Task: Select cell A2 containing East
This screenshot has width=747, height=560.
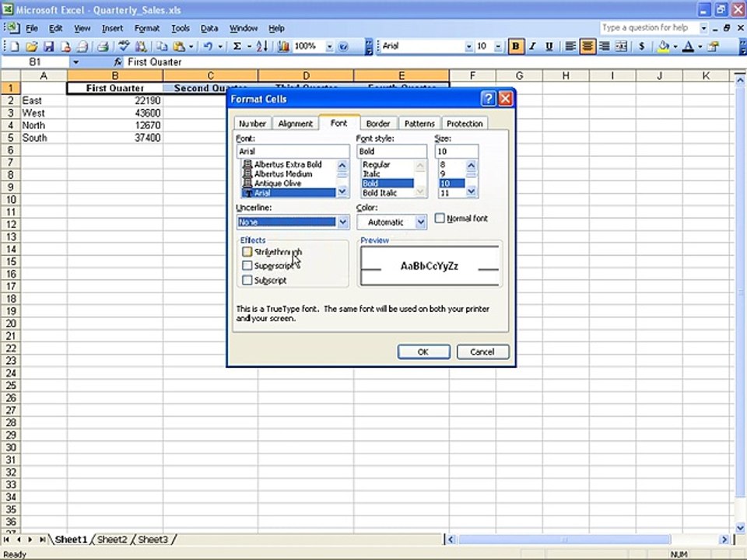Action: [44, 100]
